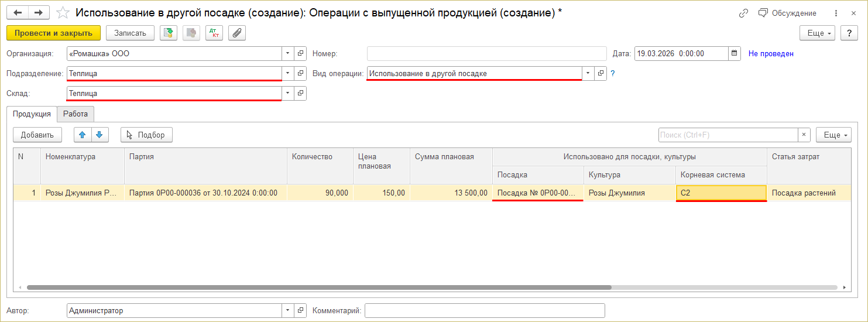
Task: Click the Дата field value
Action: coord(681,54)
